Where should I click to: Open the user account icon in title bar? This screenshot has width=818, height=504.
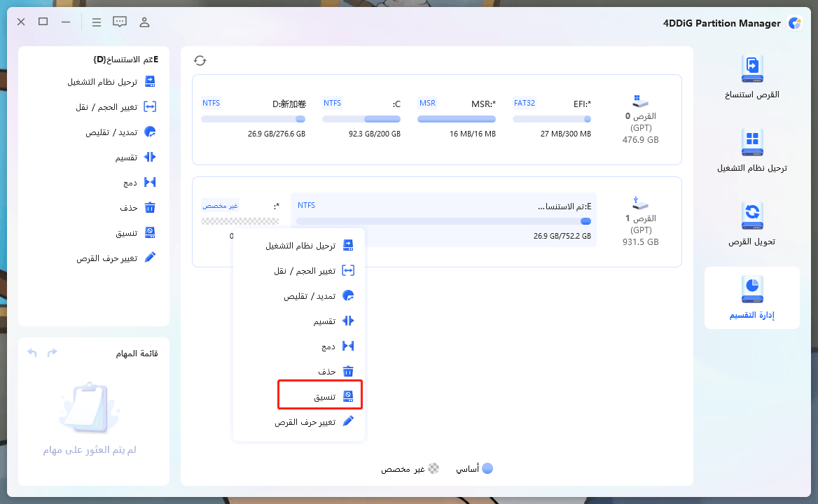[144, 22]
